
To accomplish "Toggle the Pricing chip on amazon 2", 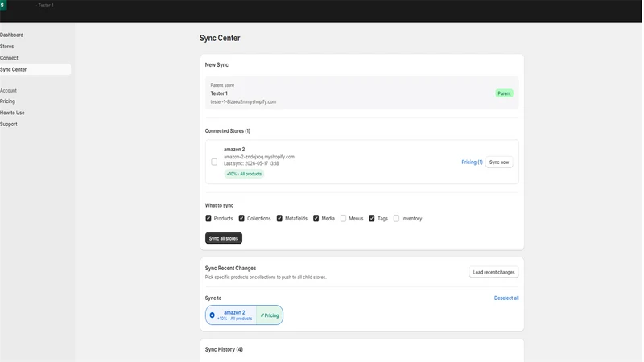I will [x=270, y=315].
